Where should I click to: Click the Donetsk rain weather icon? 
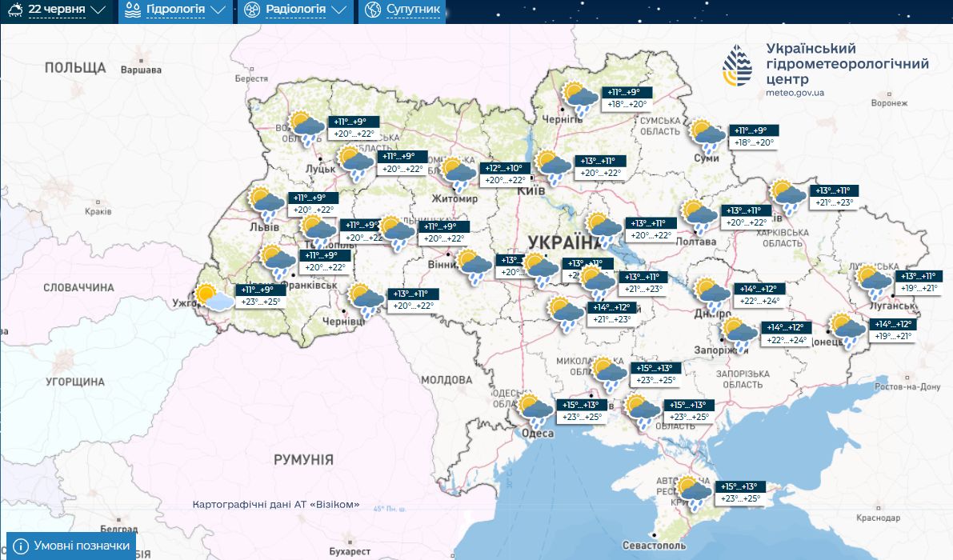click(x=847, y=329)
